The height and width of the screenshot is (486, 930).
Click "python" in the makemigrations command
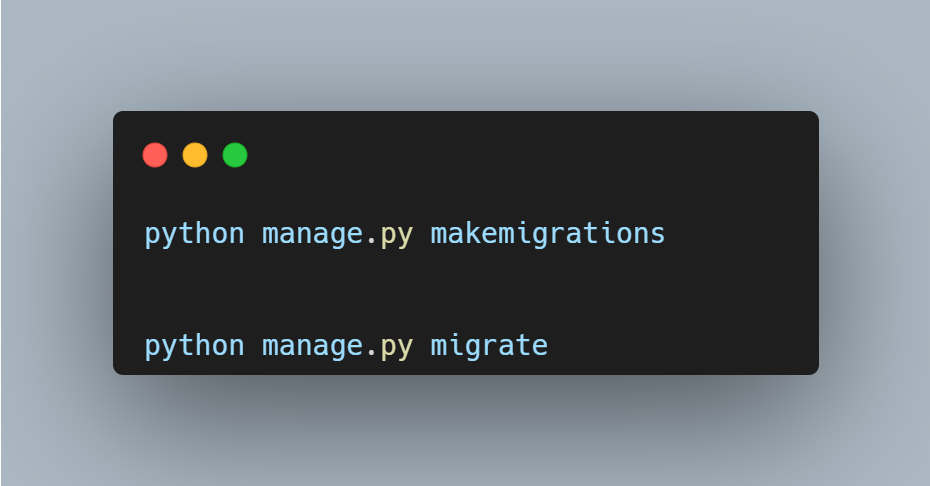[195, 234]
